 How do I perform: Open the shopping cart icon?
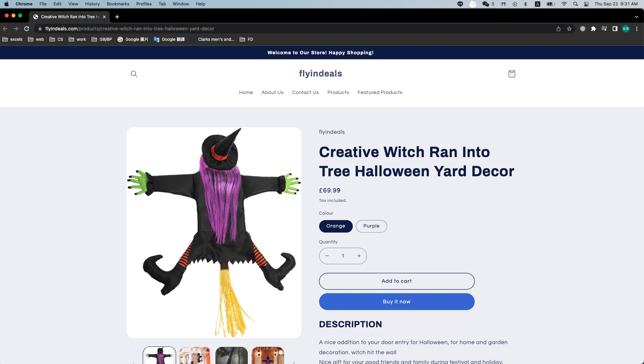512,74
